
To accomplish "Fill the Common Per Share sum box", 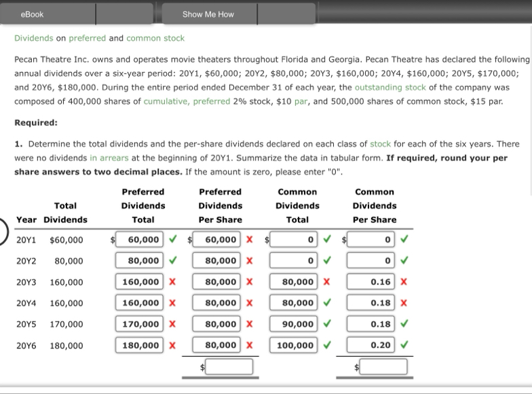I will point(383,367).
